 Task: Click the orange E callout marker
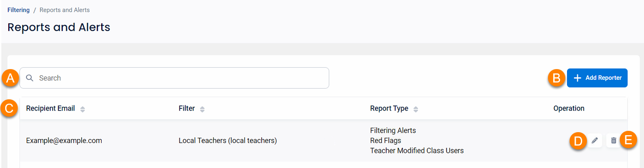[x=628, y=140]
